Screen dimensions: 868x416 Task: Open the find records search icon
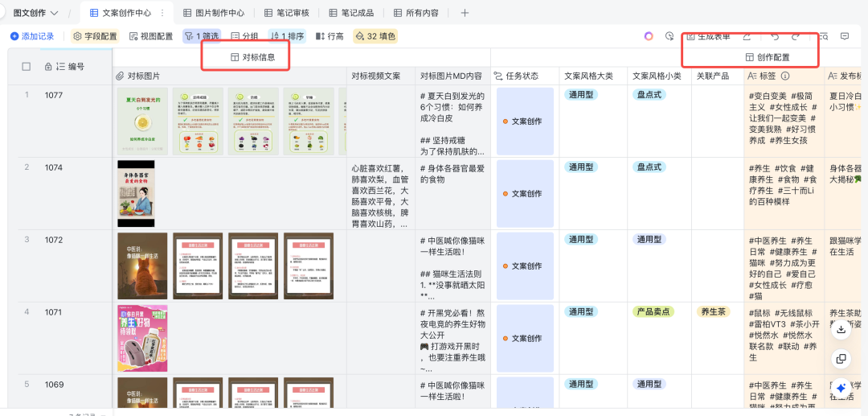824,36
